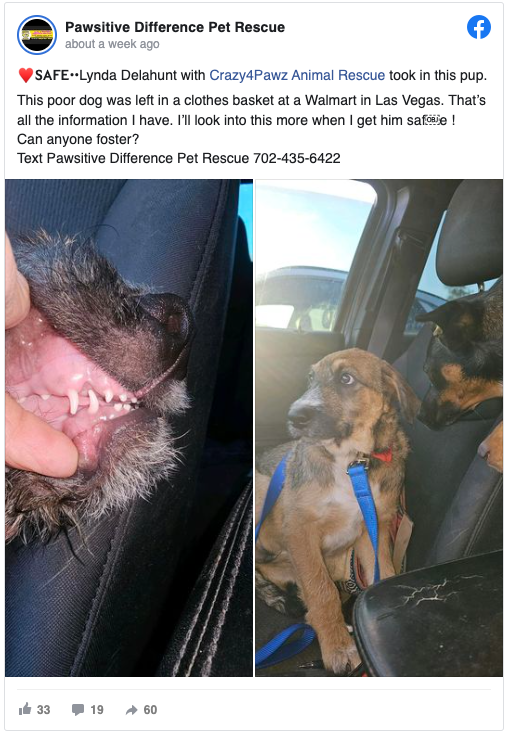The width and height of the screenshot is (506, 733).
Task: Open the dog teeth close-up photo
Action: 129,428
